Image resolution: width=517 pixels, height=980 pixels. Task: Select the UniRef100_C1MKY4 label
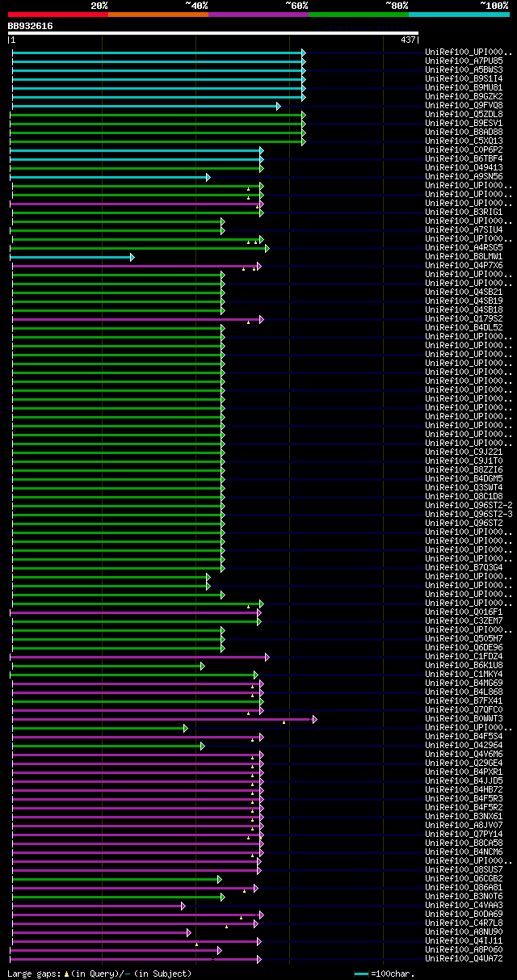click(464, 674)
